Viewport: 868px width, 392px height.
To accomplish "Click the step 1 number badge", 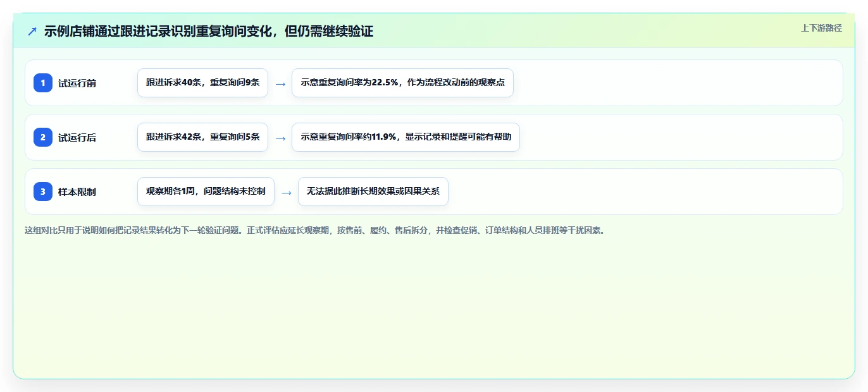I will (43, 83).
